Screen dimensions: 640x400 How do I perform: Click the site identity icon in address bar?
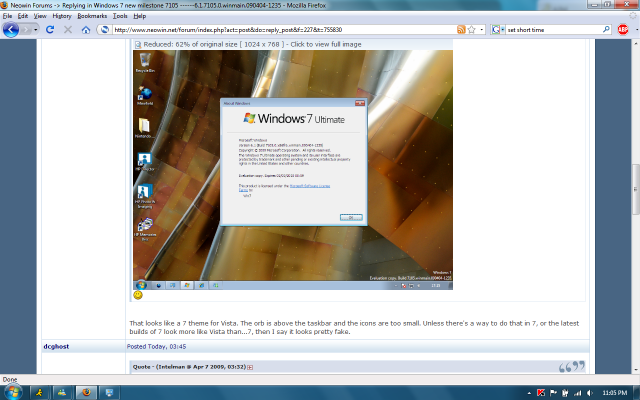[104, 29]
